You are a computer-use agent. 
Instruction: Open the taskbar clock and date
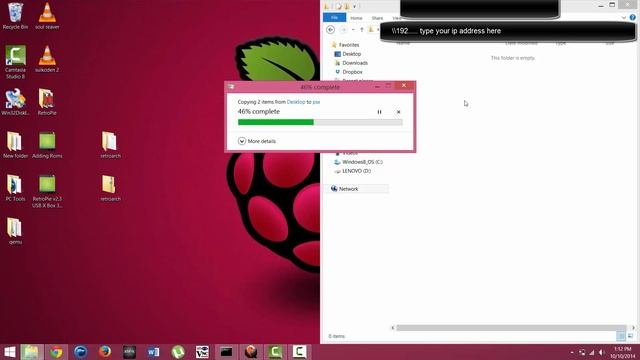(x=622, y=352)
